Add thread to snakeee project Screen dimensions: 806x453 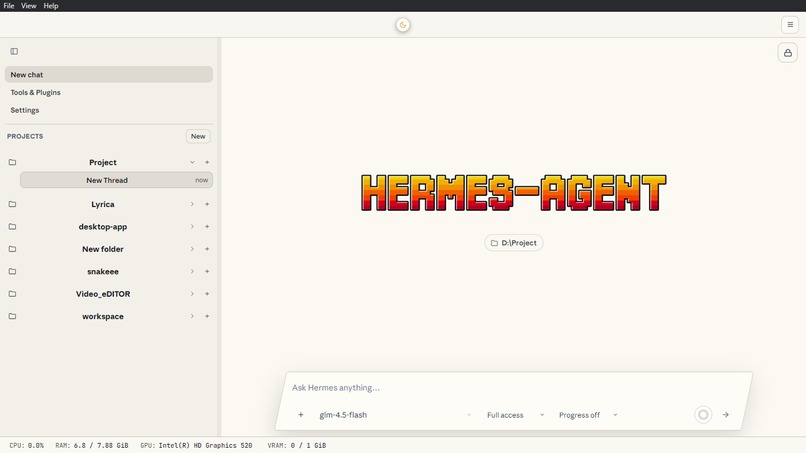[207, 271]
